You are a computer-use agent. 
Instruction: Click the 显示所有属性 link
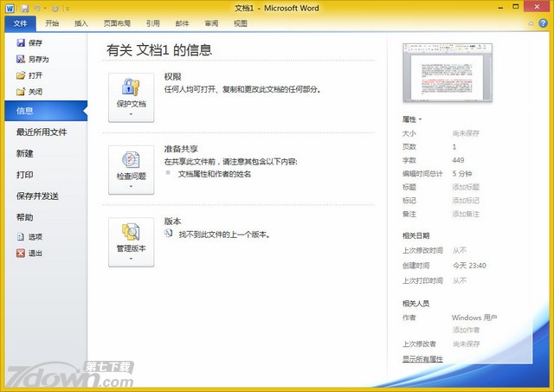pyautogui.click(x=422, y=359)
